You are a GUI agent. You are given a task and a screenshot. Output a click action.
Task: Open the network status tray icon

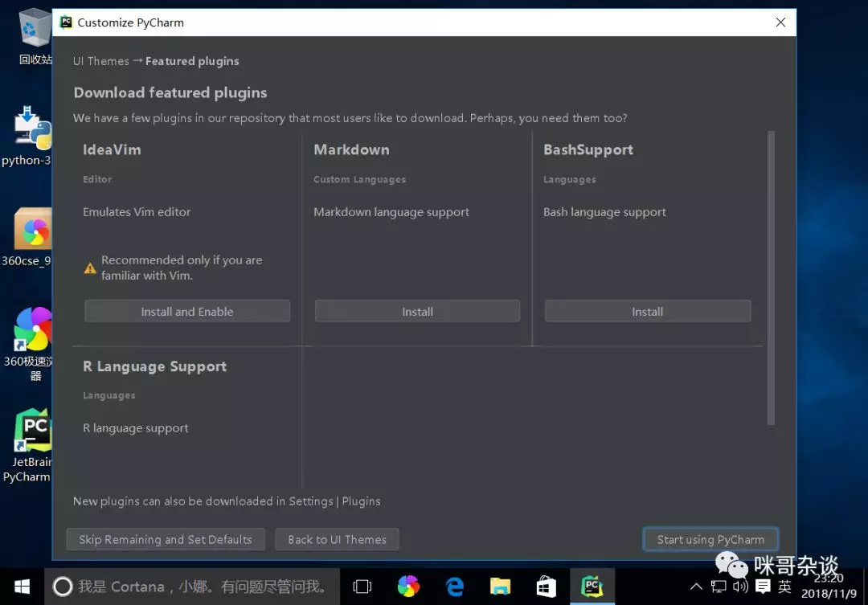[719, 587]
